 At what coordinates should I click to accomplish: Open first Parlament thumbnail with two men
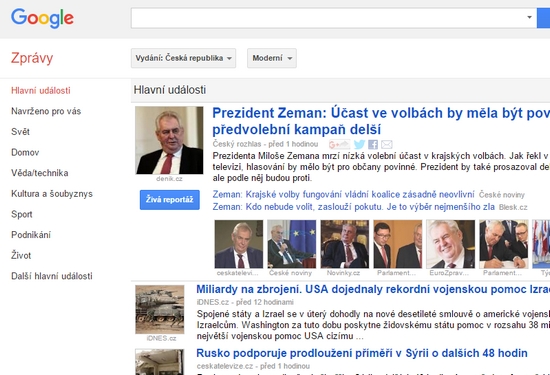(398, 244)
